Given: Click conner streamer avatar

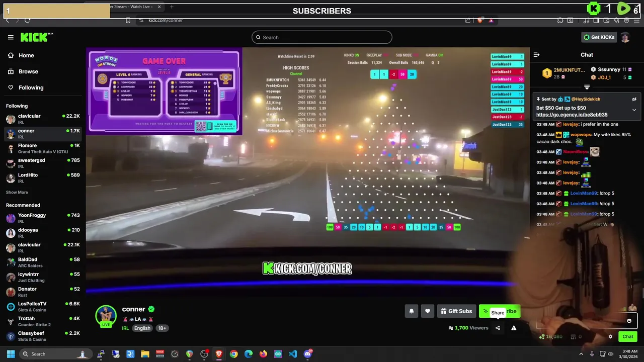Looking at the screenshot, I should pyautogui.click(x=106, y=316).
